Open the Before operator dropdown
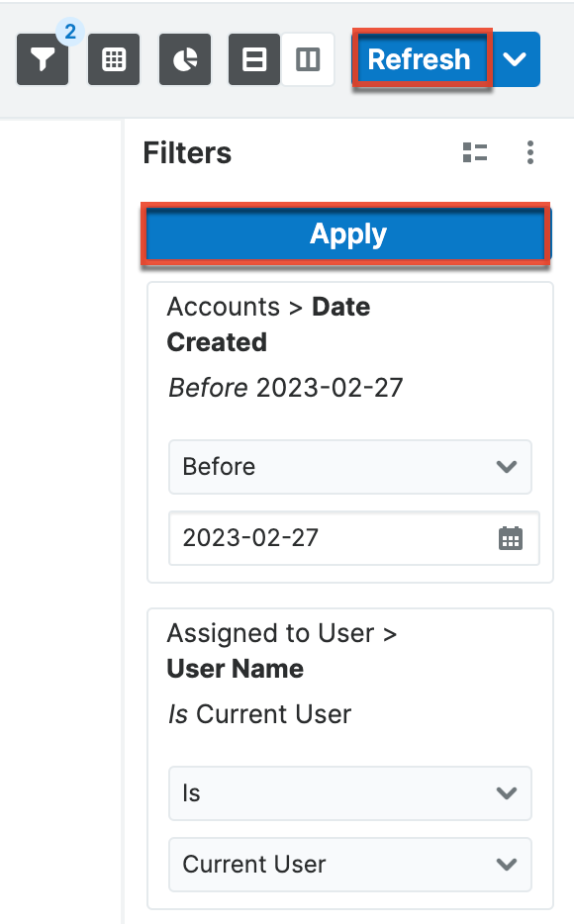The height and width of the screenshot is (924, 574). pos(349,467)
